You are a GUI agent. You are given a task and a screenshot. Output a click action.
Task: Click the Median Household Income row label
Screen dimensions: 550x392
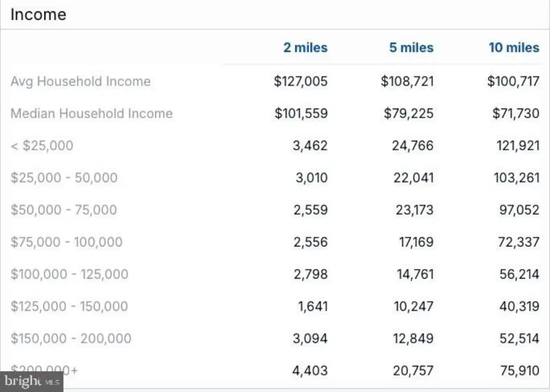tap(91, 114)
